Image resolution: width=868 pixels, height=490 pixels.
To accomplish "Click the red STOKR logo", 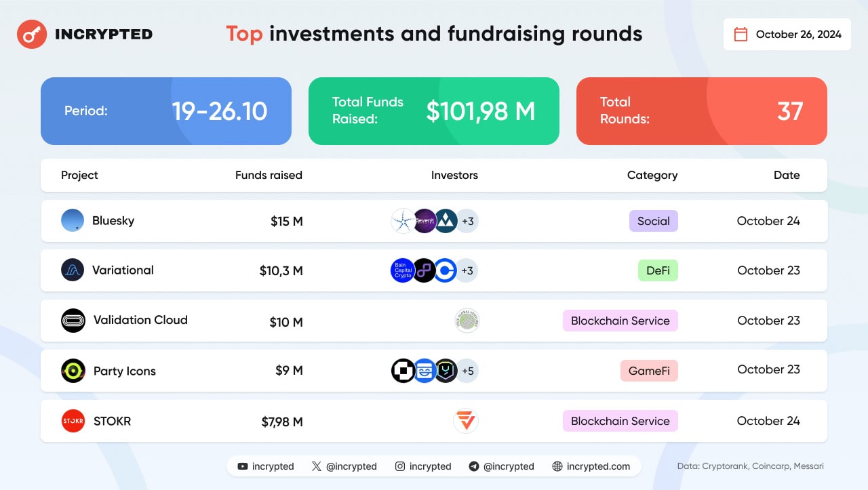I will coord(73,421).
